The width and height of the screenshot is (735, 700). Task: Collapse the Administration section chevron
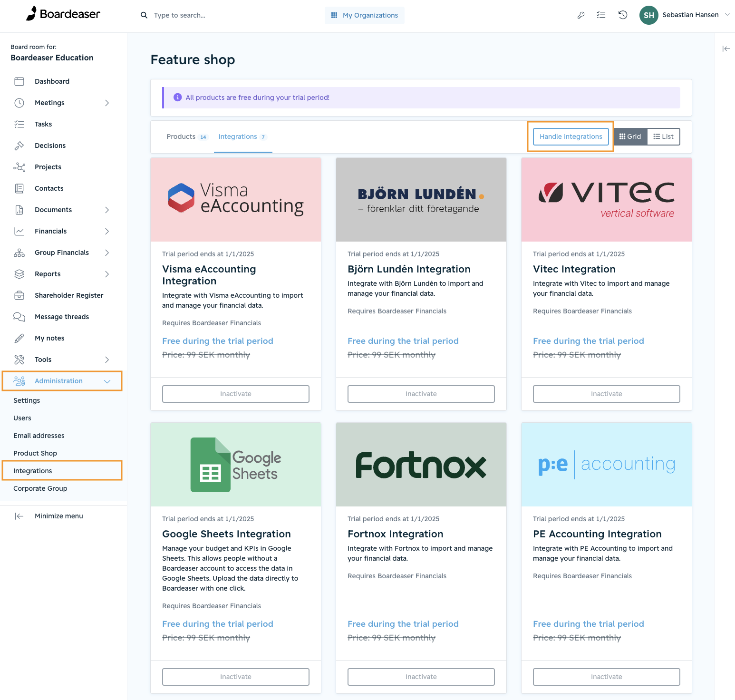click(x=107, y=381)
